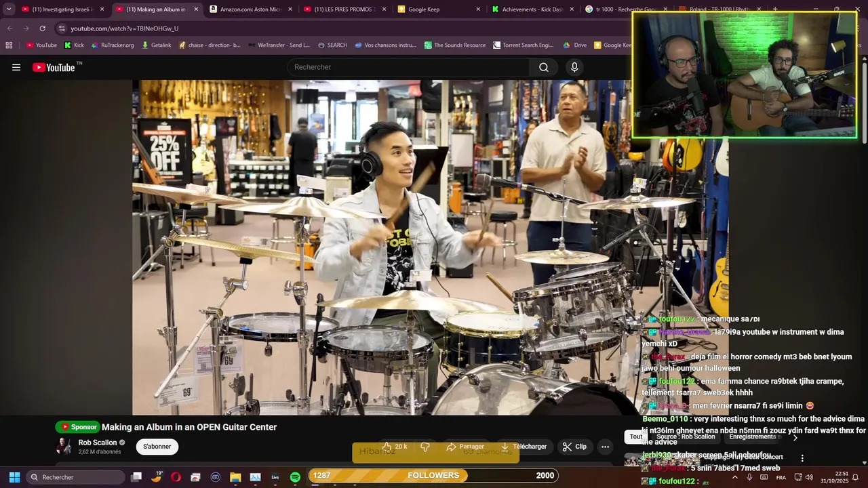868x488 pixels.
Task: Open Rob Scallon channel name link
Action: (x=98, y=443)
